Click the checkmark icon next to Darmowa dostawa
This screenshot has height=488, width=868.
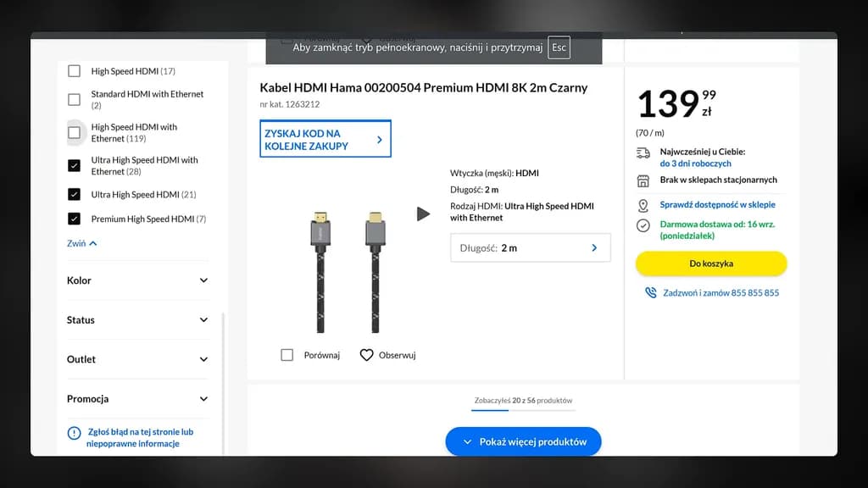tap(642, 226)
